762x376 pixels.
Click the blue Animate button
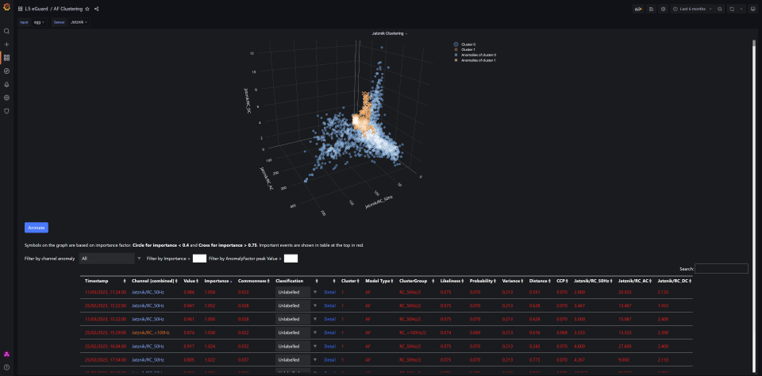(36, 227)
